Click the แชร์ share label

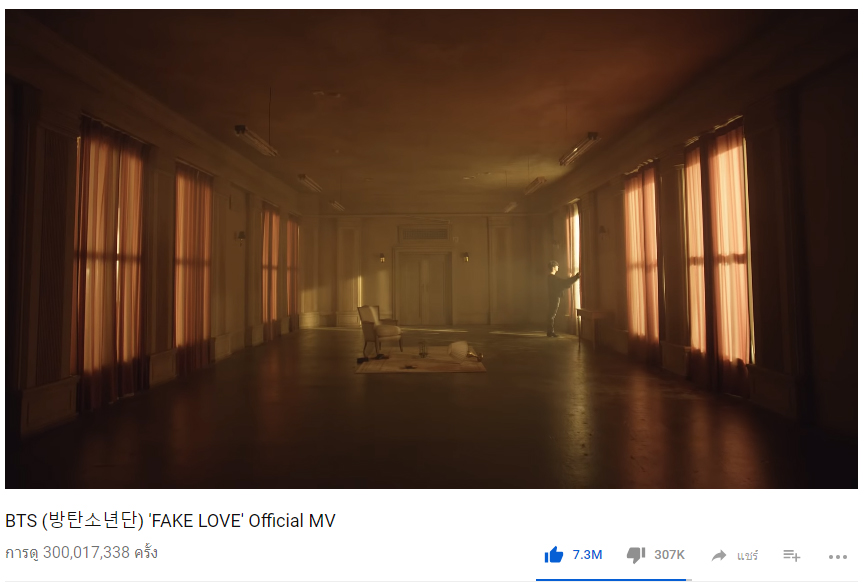coord(748,555)
